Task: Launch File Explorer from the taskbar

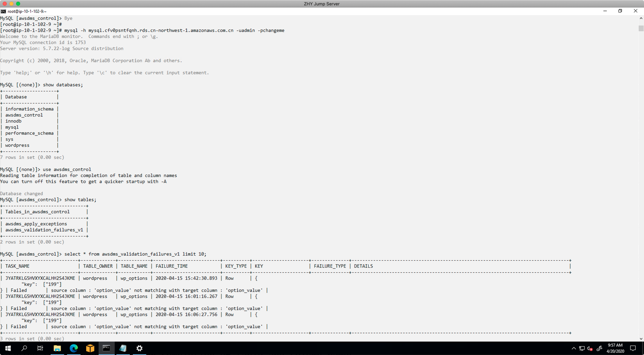Action: (x=57, y=348)
